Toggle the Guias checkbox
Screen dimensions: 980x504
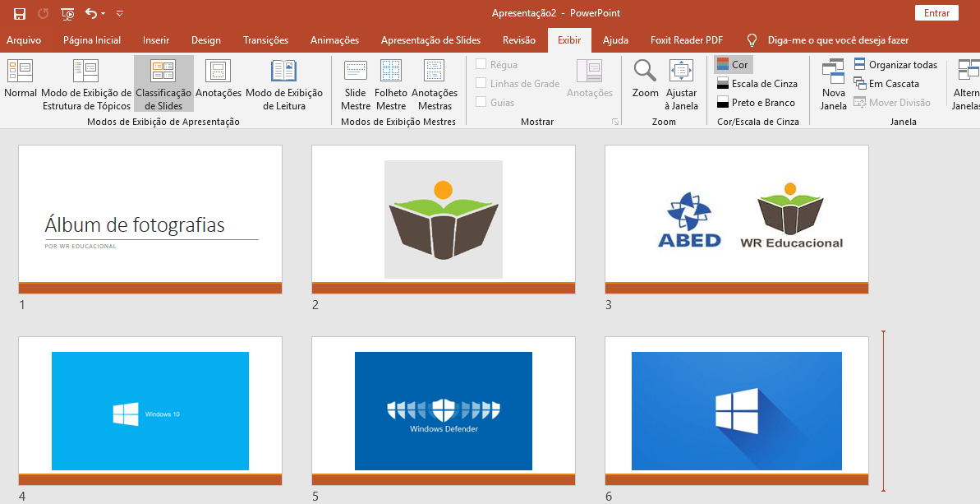(481, 102)
